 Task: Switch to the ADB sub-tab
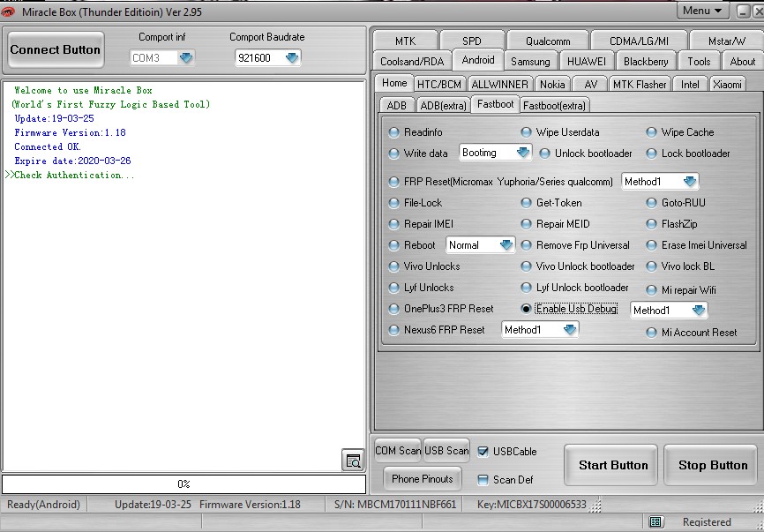click(x=397, y=105)
